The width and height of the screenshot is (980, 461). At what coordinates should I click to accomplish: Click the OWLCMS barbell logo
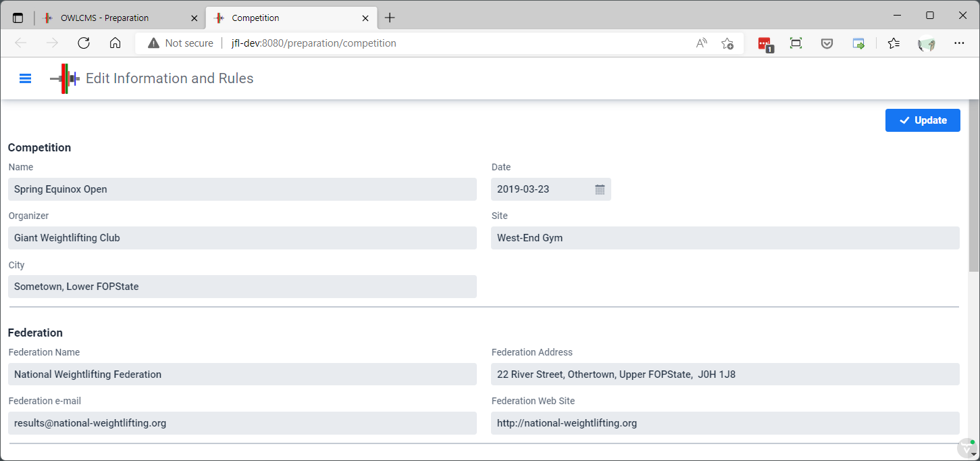(65, 78)
